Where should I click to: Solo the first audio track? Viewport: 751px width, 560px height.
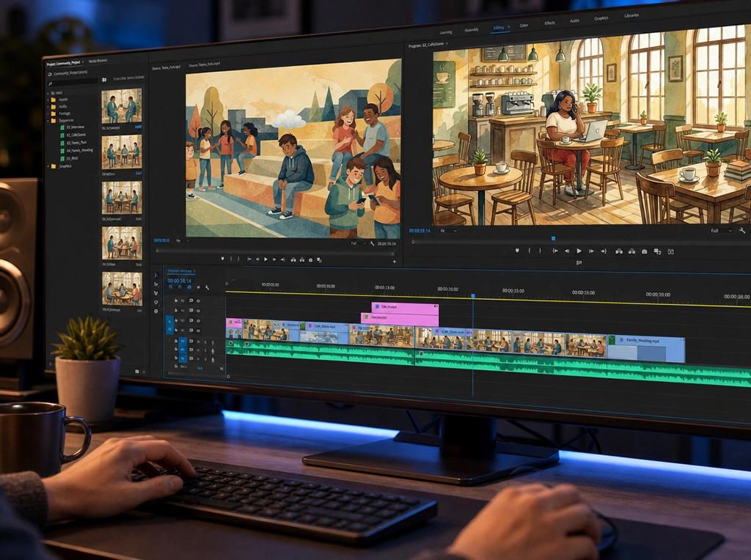tap(205, 342)
